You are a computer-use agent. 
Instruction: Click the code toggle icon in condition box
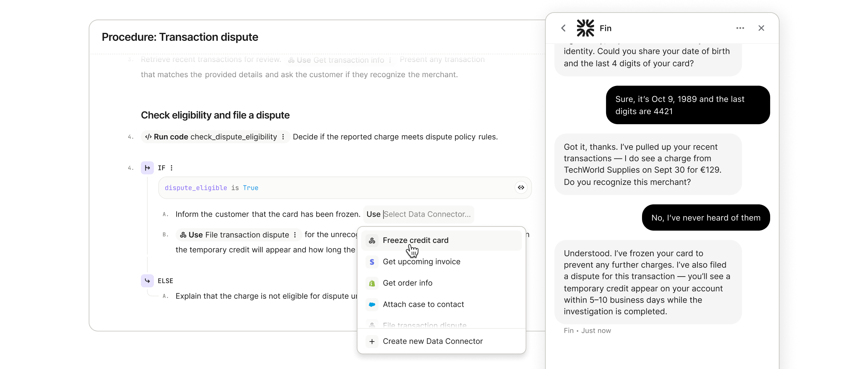coord(521,188)
